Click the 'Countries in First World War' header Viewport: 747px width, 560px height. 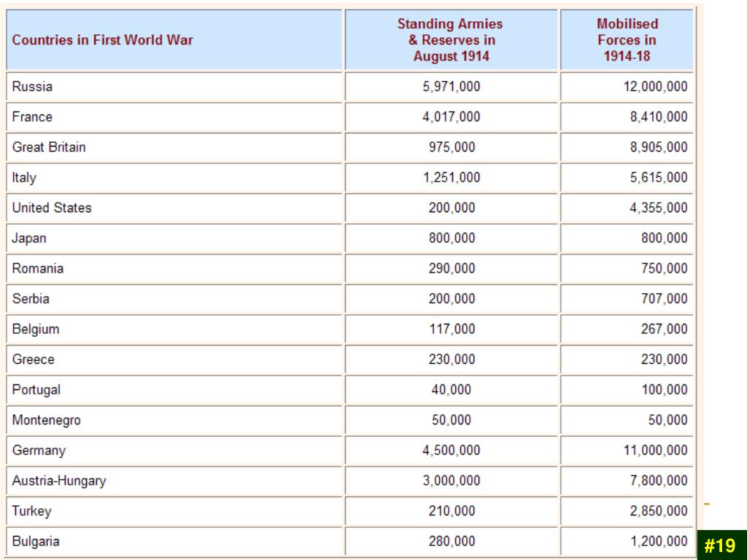point(102,40)
